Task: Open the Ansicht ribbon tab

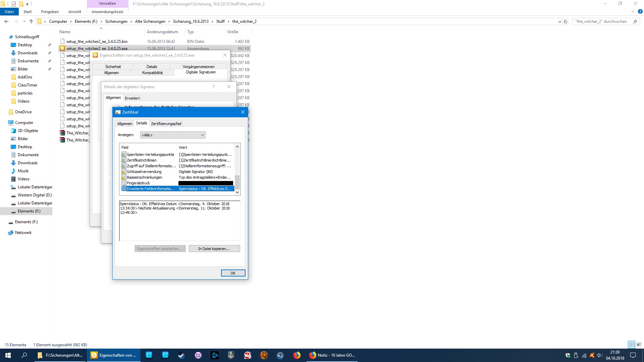Action: [x=74, y=12]
